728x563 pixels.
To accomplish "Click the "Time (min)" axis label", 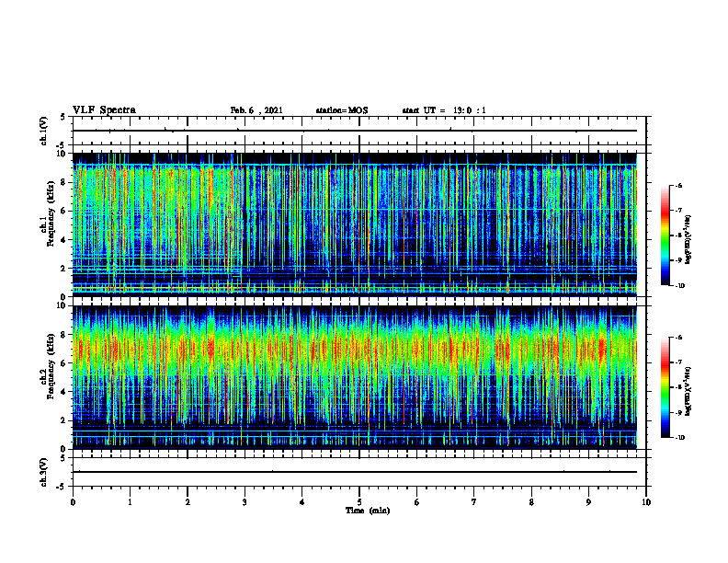I will pos(368,511).
